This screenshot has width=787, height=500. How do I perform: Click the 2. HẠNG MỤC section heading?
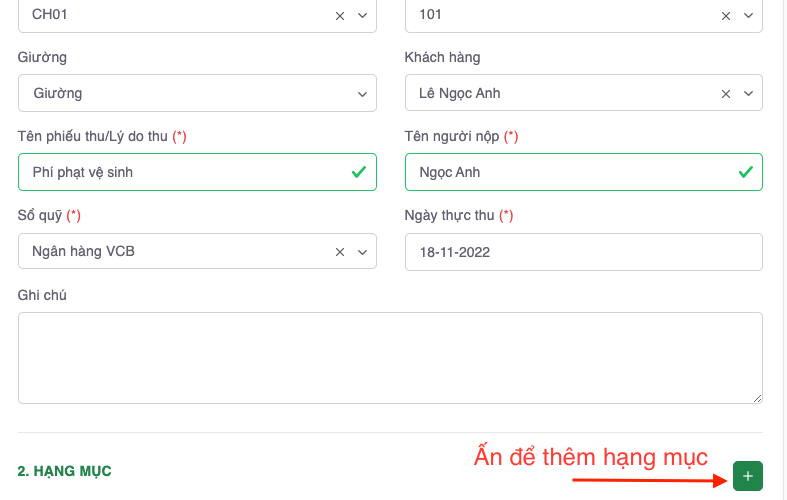coord(64,471)
